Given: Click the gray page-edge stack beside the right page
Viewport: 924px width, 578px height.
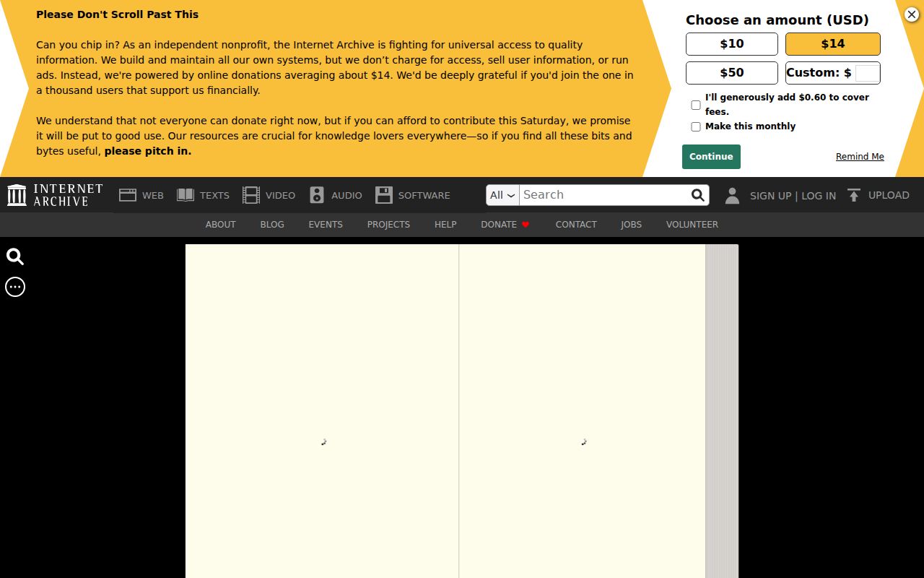Looking at the screenshot, I should click(x=722, y=411).
